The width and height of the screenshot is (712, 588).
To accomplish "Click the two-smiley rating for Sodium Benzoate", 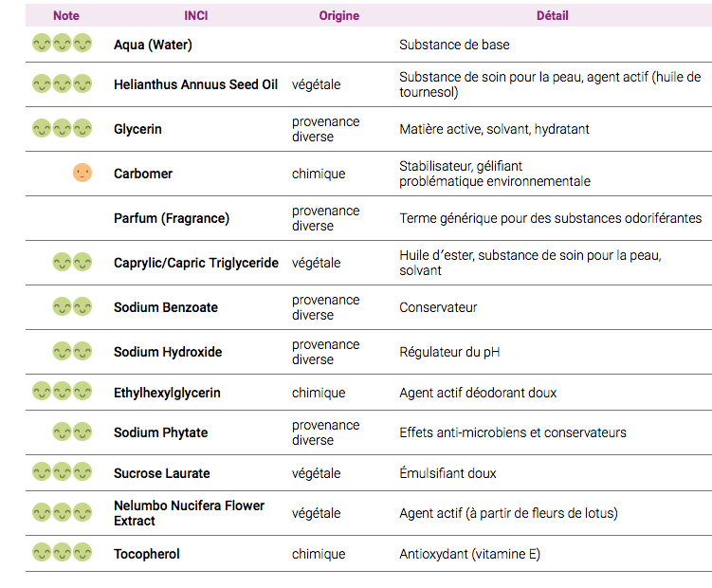I will pos(72,306).
